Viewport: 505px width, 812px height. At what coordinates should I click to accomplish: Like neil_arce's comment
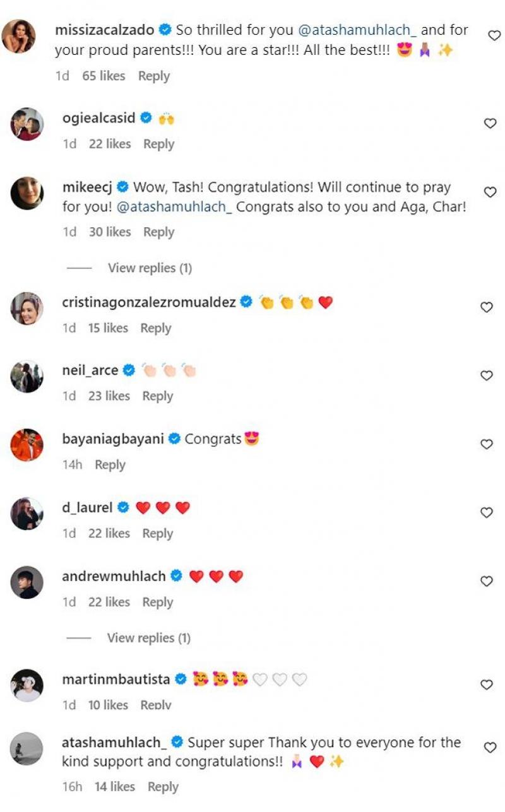tap(487, 375)
